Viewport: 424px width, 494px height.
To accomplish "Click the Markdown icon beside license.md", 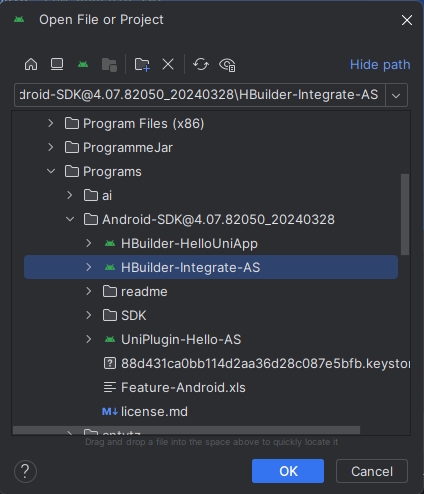I will 110,412.
